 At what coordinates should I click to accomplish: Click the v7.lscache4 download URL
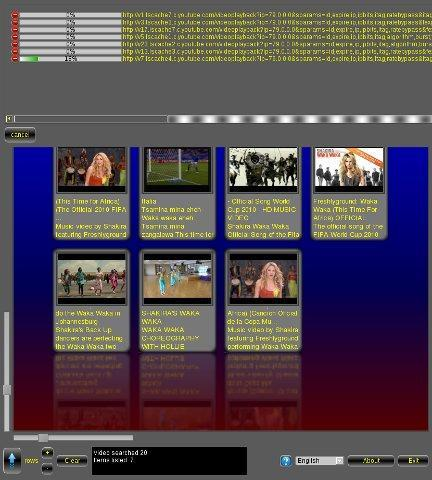click(x=277, y=59)
